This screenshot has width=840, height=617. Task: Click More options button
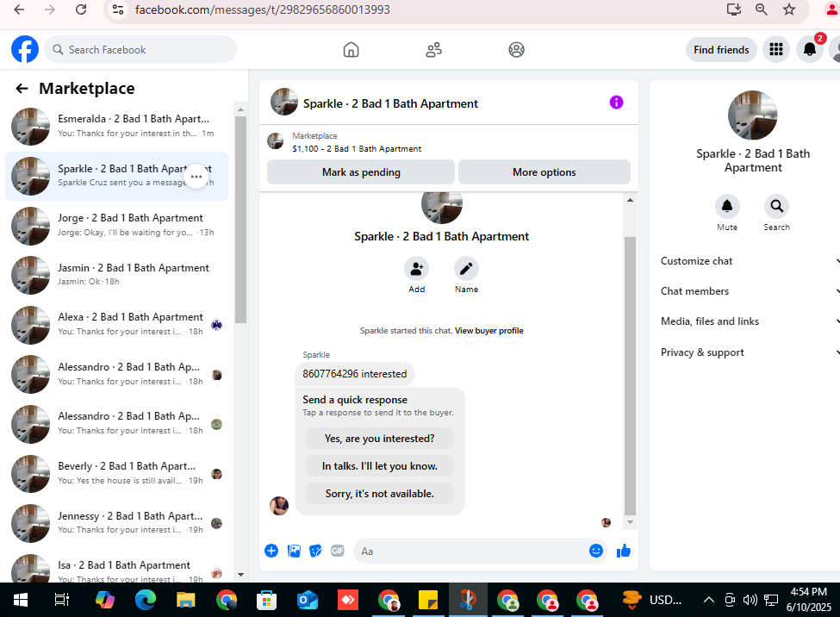[544, 172]
